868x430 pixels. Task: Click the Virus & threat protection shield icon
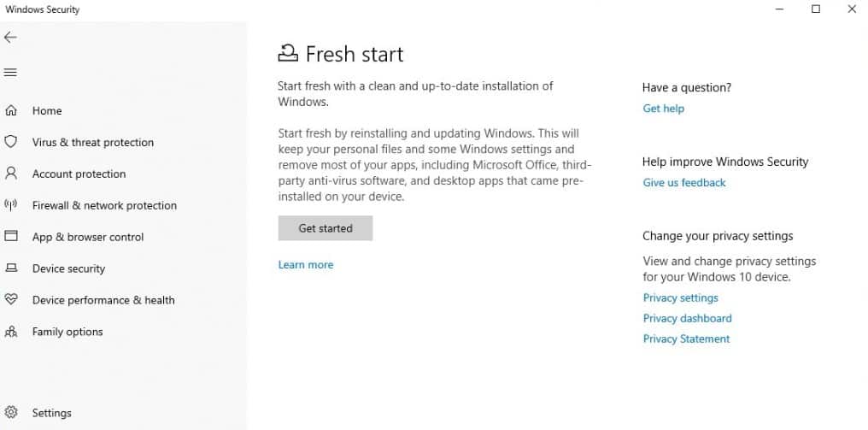click(x=11, y=142)
